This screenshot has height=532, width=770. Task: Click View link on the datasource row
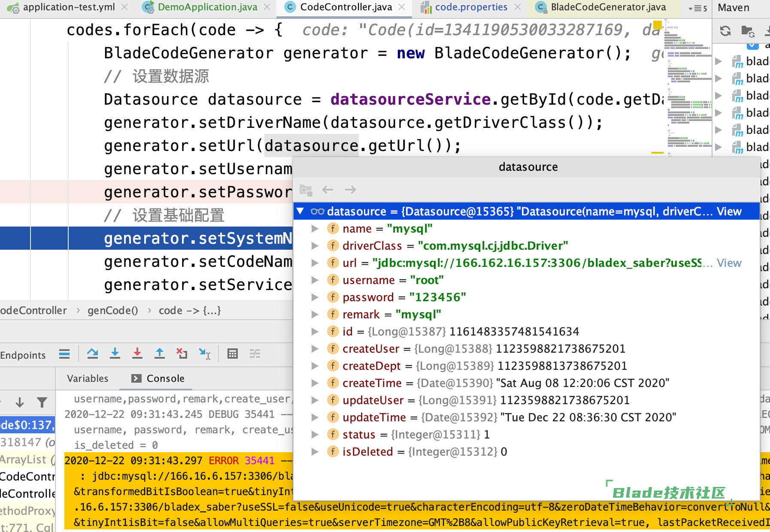(729, 212)
